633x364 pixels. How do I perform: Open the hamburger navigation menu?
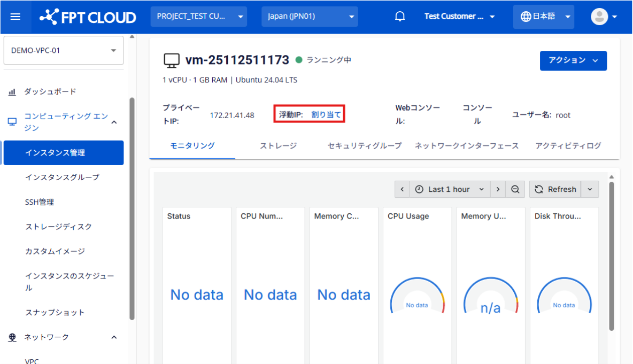click(16, 17)
